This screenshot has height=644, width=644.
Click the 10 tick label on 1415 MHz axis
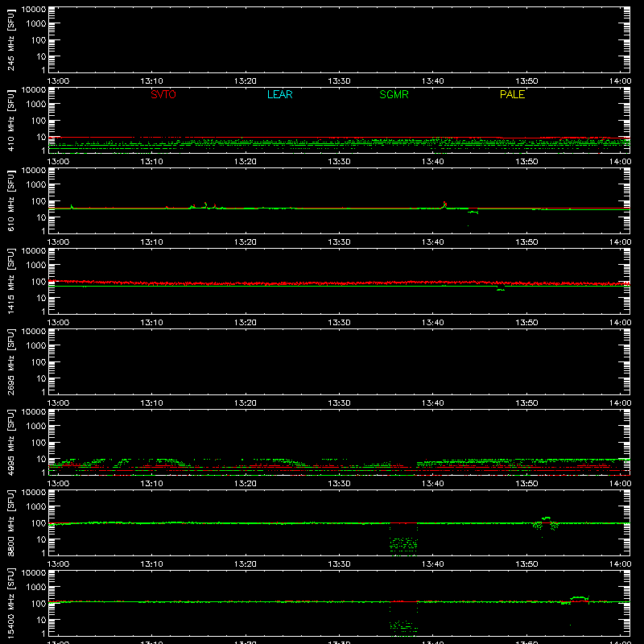point(41,298)
